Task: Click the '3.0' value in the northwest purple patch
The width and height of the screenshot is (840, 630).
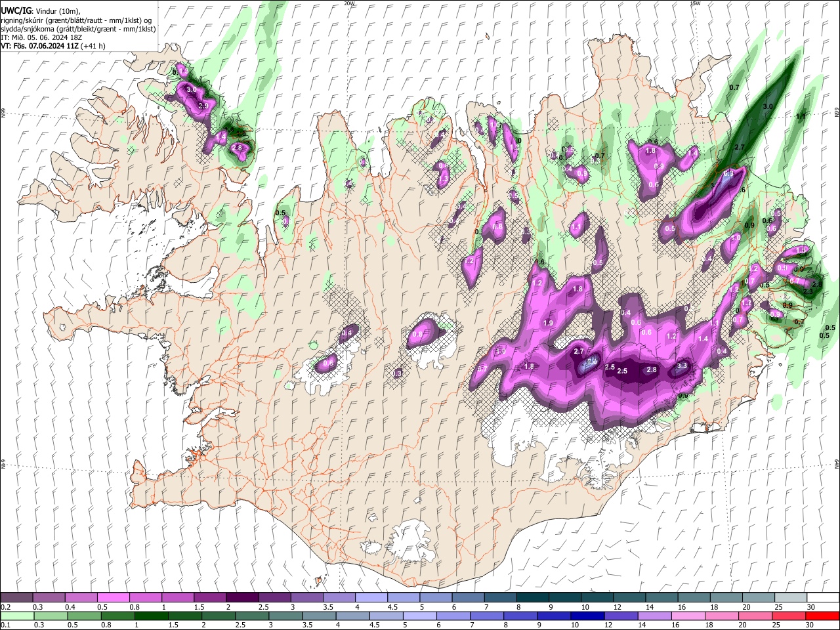Action: click(x=192, y=89)
